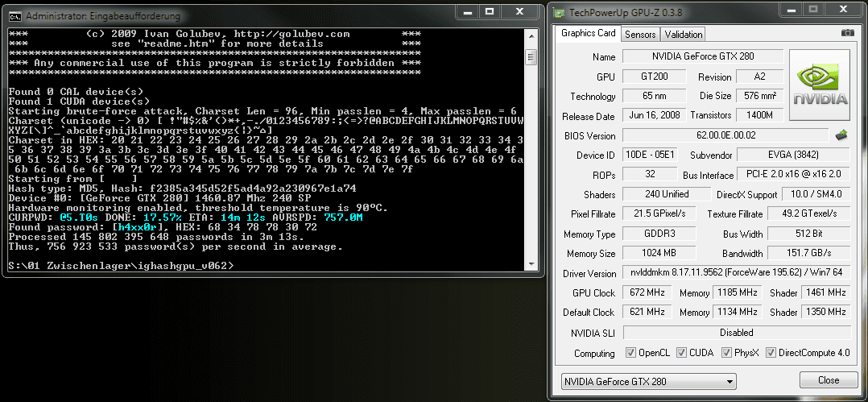Click the GPU Clock Memory field 1185 MHz
Viewport: 868px width, 402px height.
737,292
